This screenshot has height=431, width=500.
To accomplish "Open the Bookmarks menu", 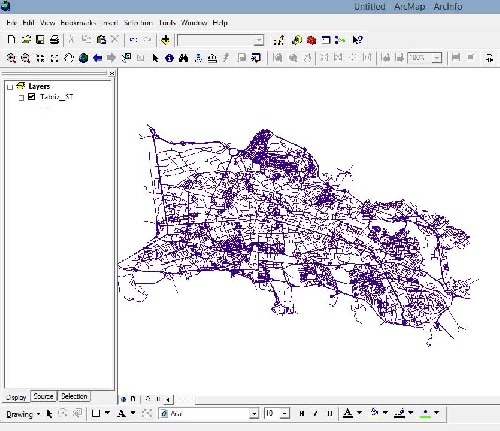I will click(78, 23).
